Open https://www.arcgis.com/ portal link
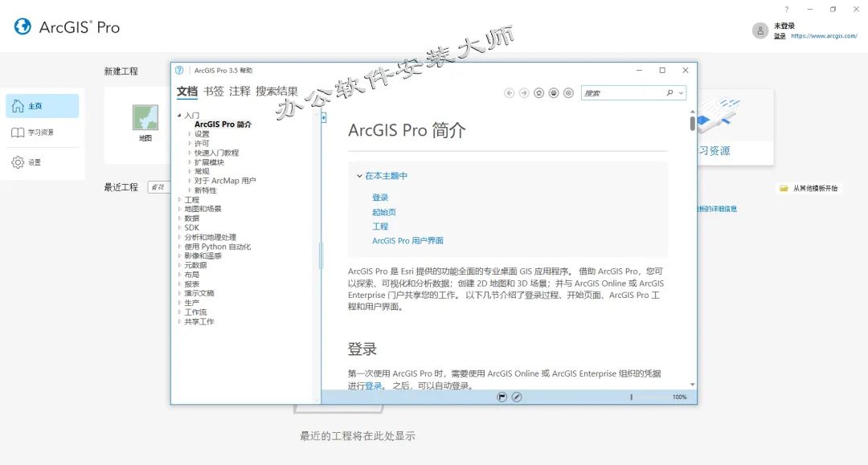868x465 pixels. coord(824,36)
